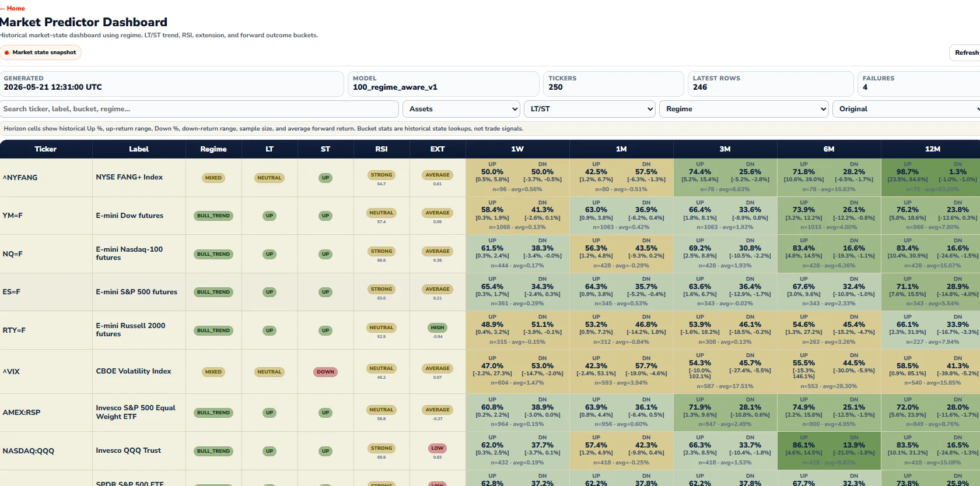980x486 pixels.
Task: Click the Invesco QQQ Trust label
Action: (x=128, y=450)
